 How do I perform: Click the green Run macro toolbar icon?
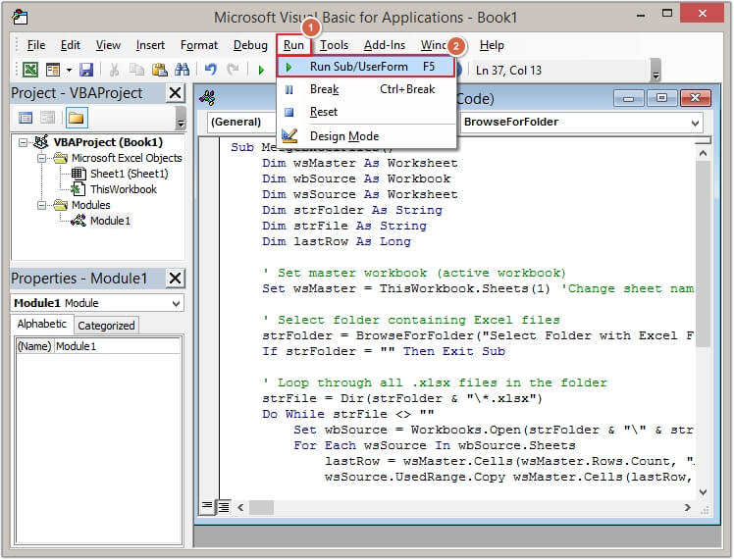point(261,70)
